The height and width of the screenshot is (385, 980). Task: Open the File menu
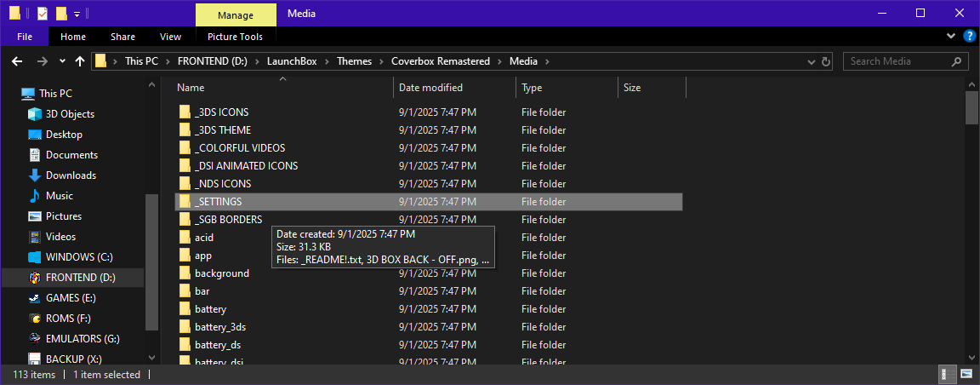[x=25, y=37]
